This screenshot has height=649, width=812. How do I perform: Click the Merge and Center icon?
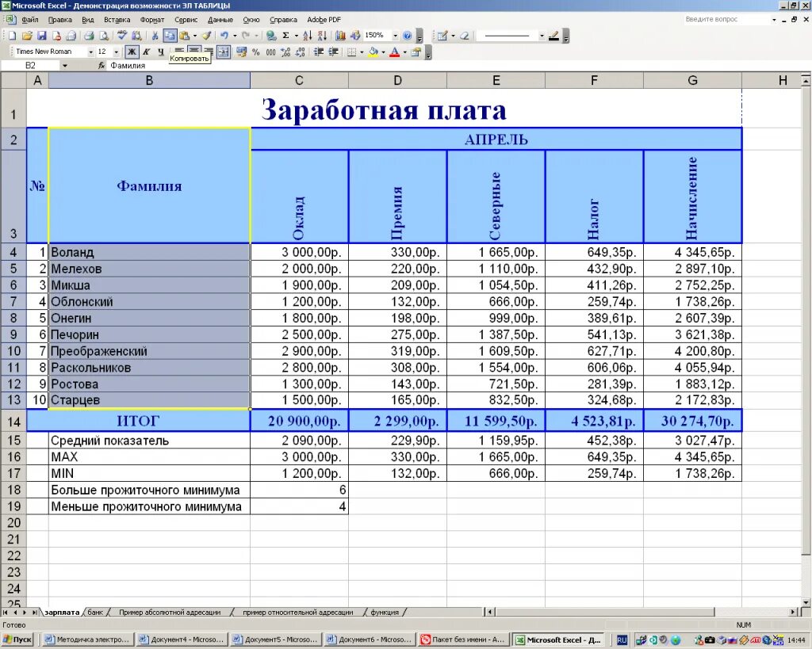pos(223,52)
